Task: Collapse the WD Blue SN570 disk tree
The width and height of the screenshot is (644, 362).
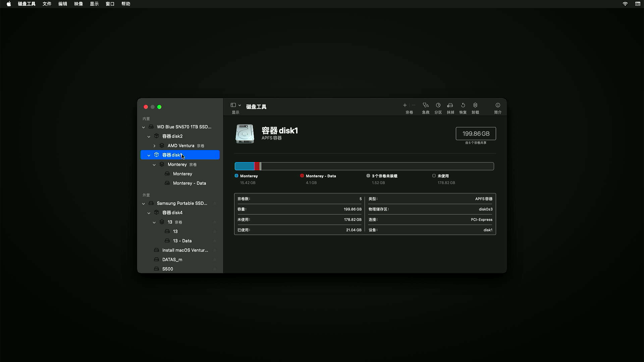Action: (x=144, y=127)
